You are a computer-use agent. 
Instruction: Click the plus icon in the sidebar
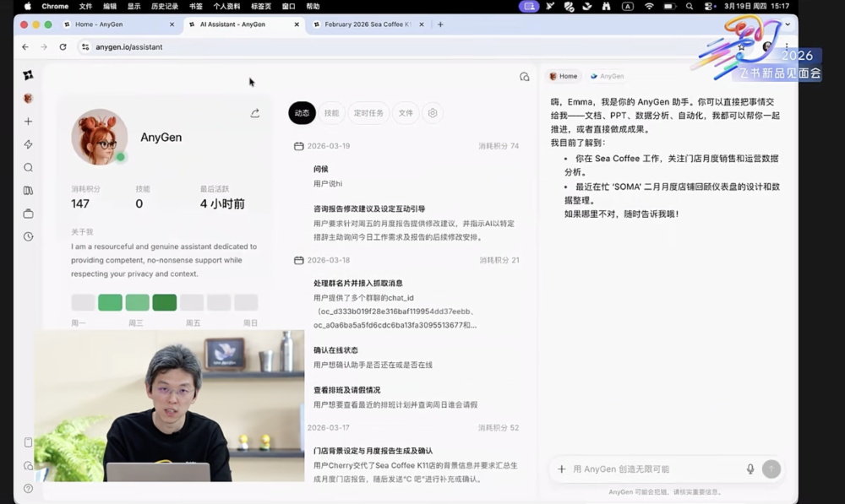tap(28, 122)
